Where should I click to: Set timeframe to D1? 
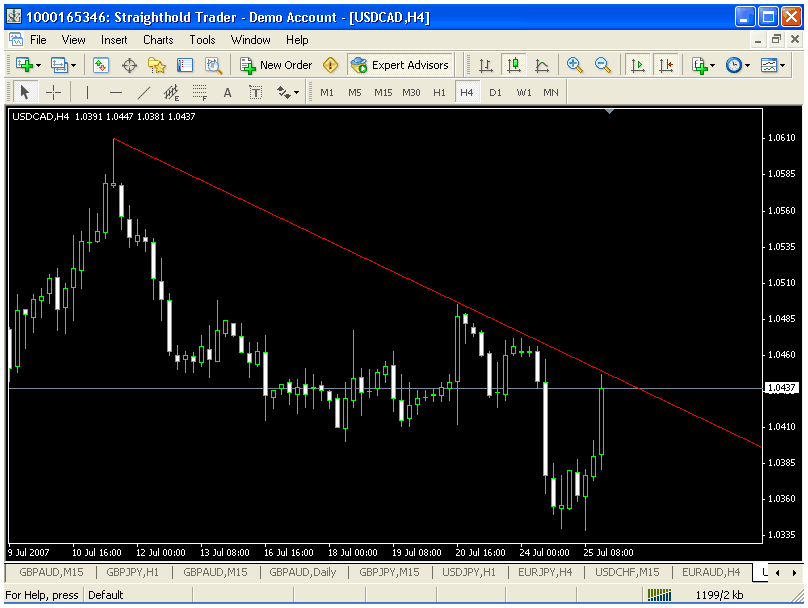495,93
